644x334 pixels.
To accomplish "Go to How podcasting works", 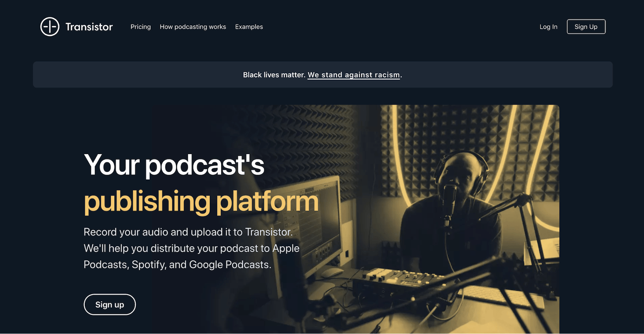I will pyautogui.click(x=193, y=27).
